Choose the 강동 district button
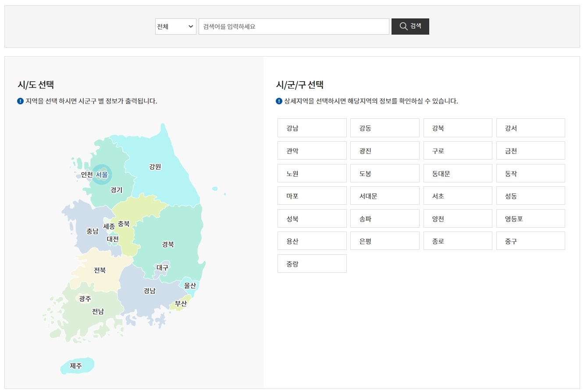The height and width of the screenshot is (392, 584). tap(385, 128)
